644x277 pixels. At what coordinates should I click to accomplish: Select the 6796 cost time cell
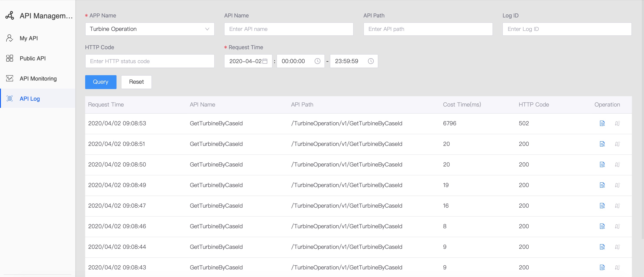pyautogui.click(x=450, y=123)
